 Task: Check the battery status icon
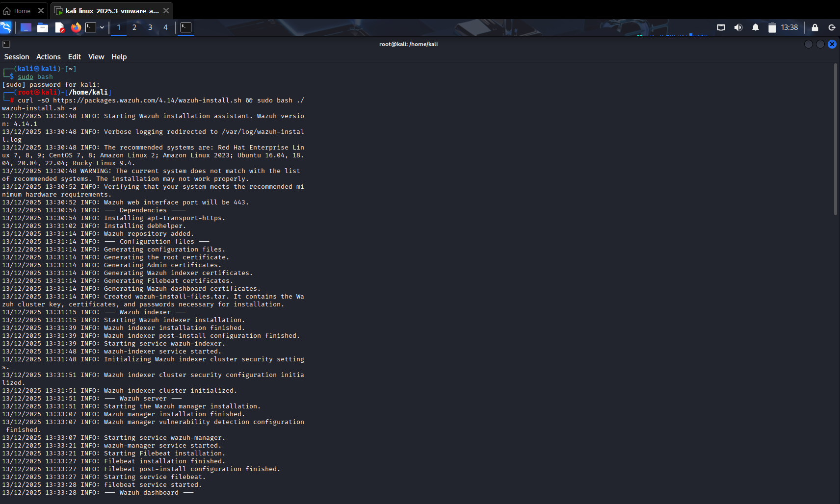772,27
